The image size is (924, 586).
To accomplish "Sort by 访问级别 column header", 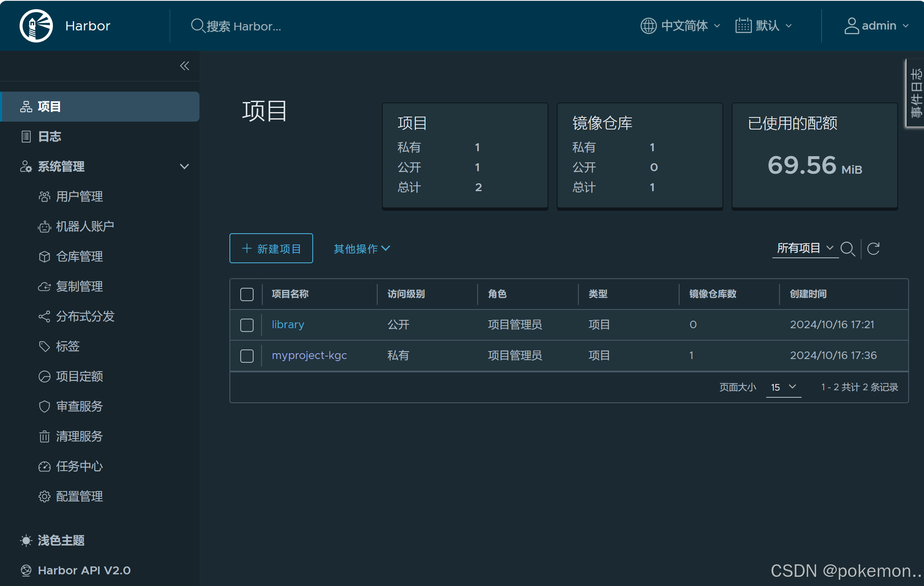I will tap(406, 294).
